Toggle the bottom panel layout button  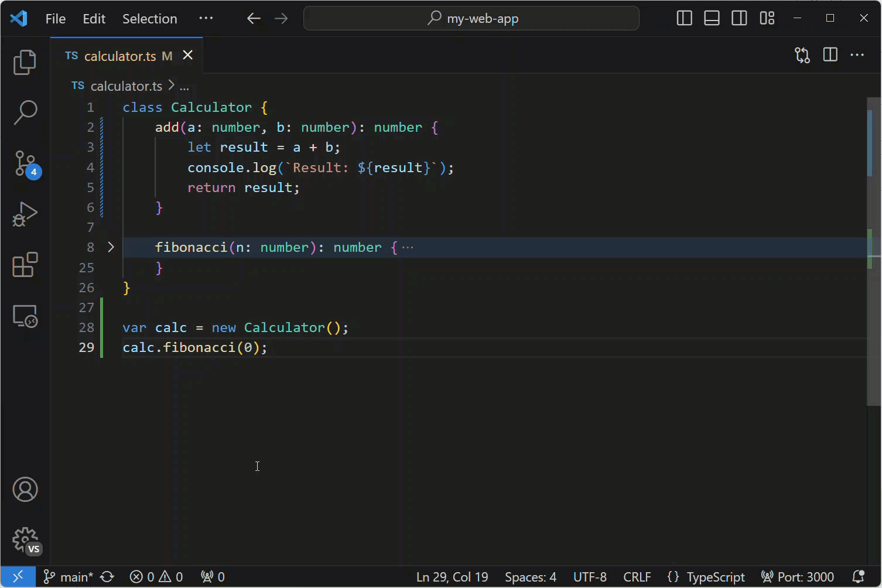712,18
